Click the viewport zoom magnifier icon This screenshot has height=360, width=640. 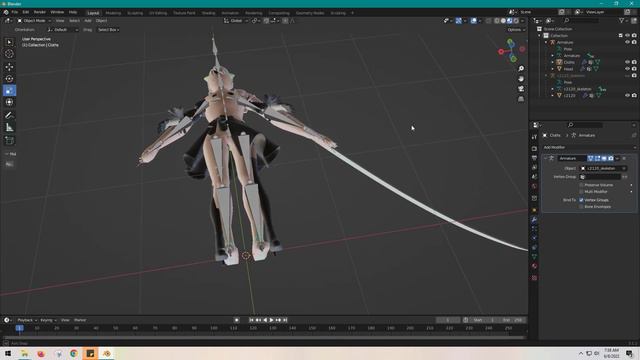pyautogui.click(x=521, y=69)
